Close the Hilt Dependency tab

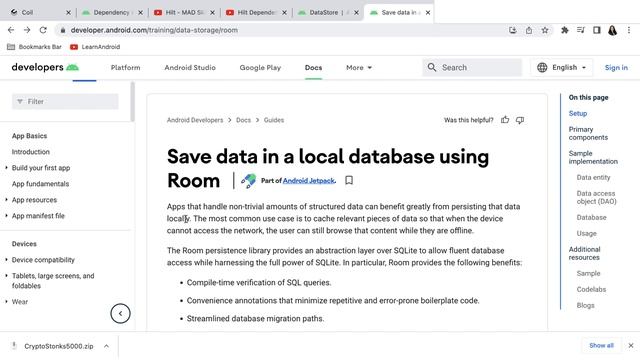click(x=284, y=13)
